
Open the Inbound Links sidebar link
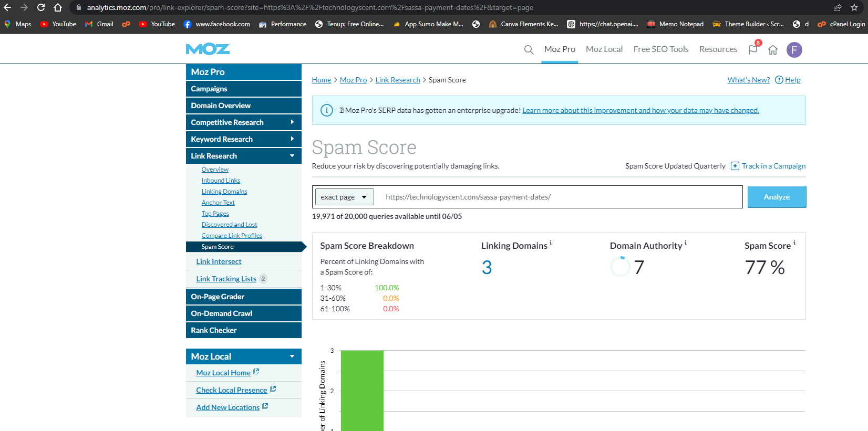[x=221, y=181]
